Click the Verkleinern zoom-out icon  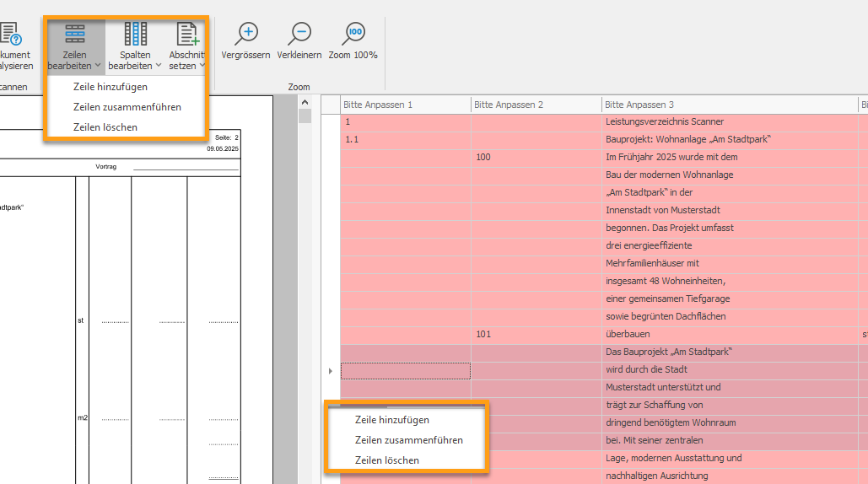(x=299, y=34)
